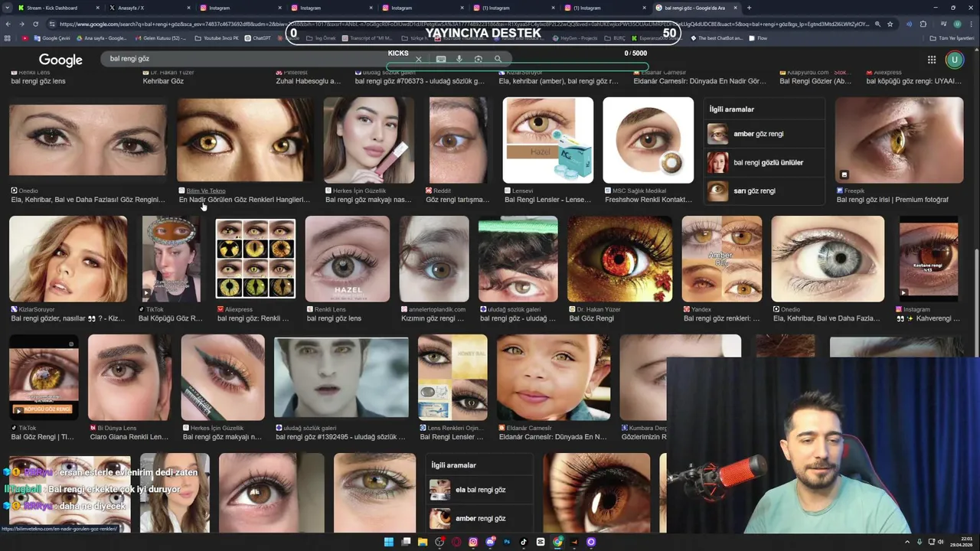The height and width of the screenshot is (551, 980).
Task: Open the HeyGen - Projects bookmark
Action: point(574,38)
